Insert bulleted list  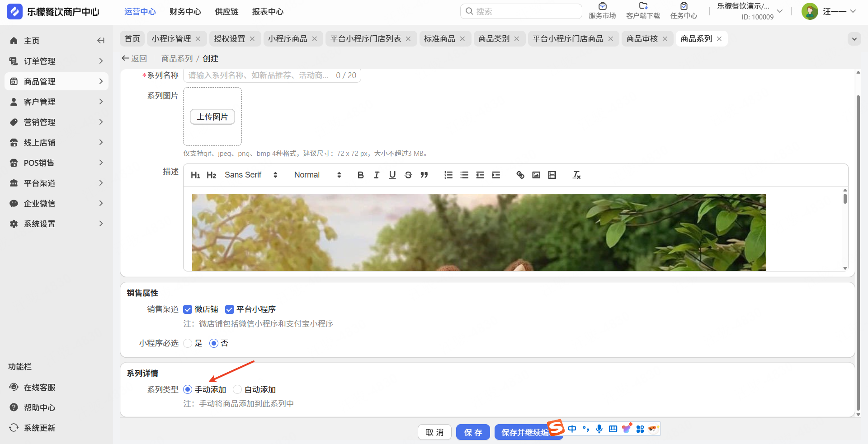pyautogui.click(x=464, y=175)
